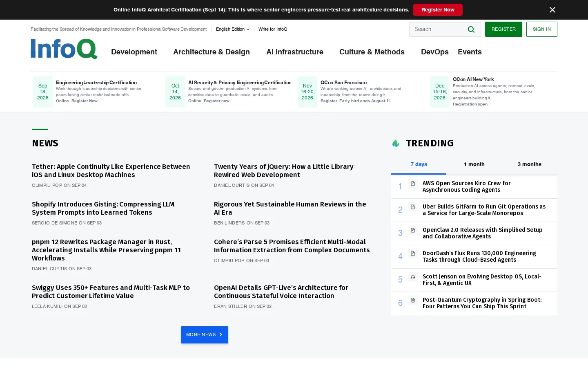Open the QCon San Francisco event
Viewport: 588px width, 368px height.
(x=343, y=83)
